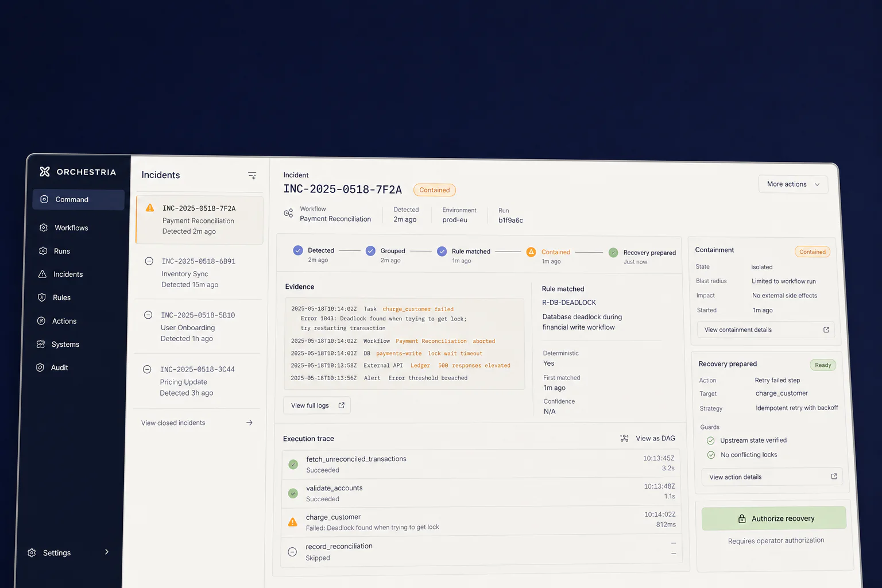
Task: Select incident INC-2025-0518-3C44 Pricing Update
Action: (198, 381)
